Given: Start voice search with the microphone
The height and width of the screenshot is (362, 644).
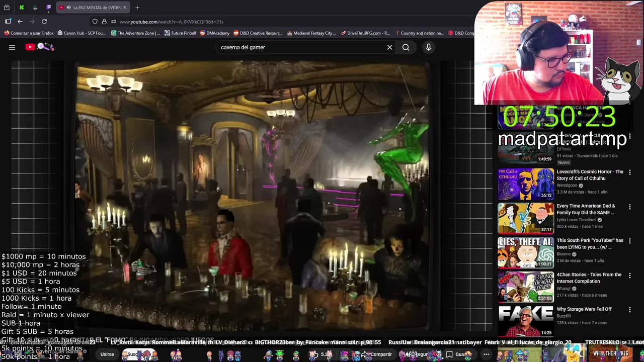Looking at the screenshot, I should (429, 47).
